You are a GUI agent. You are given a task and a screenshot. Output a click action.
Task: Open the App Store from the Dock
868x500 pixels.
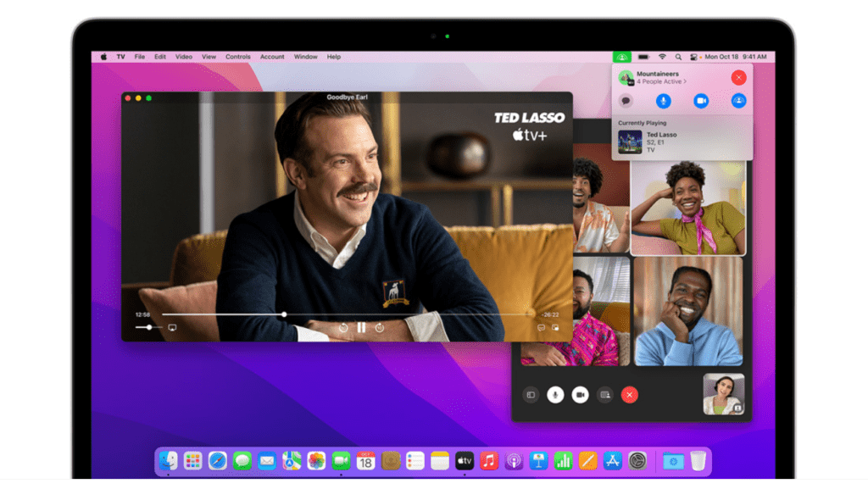[612, 461]
